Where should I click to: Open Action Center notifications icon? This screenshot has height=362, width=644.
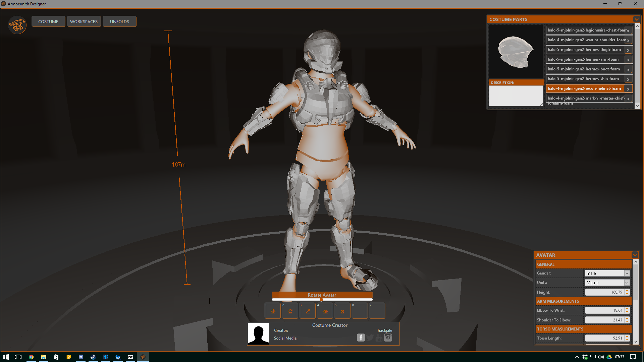pyautogui.click(x=633, y=357)
